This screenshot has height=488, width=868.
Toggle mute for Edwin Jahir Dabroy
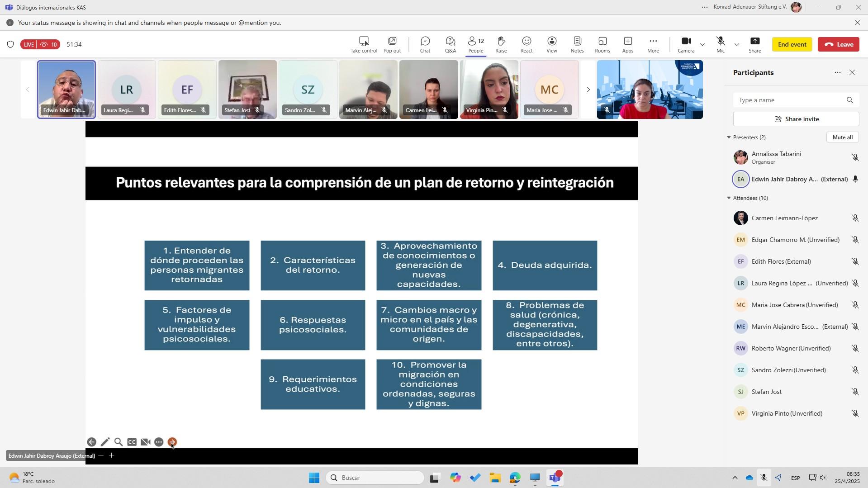(854, 179)
